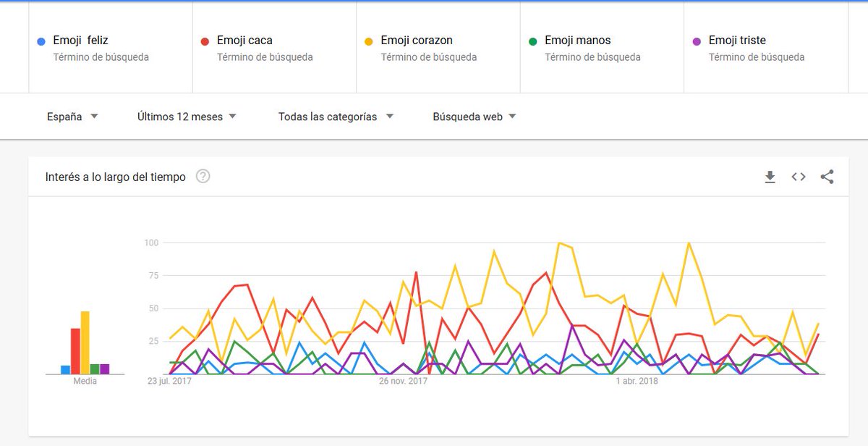Click the red dot for Emoji caca
868x446 pixels.
(x=205, y=41)
